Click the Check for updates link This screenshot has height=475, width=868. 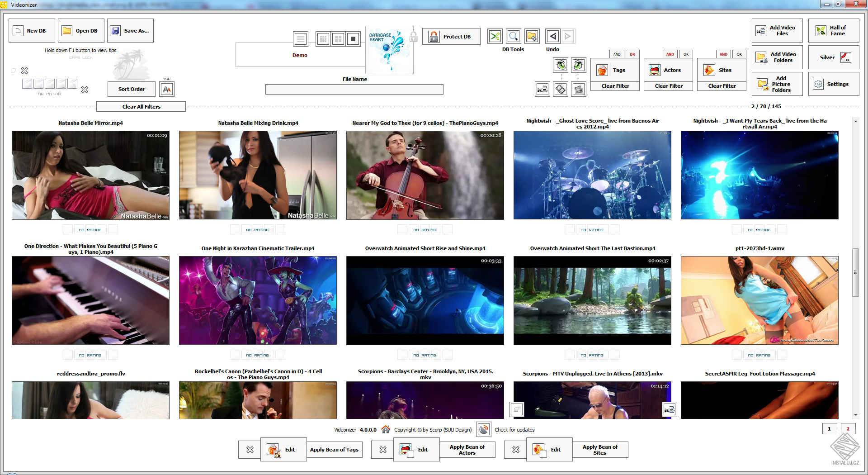tap(514, 430)
